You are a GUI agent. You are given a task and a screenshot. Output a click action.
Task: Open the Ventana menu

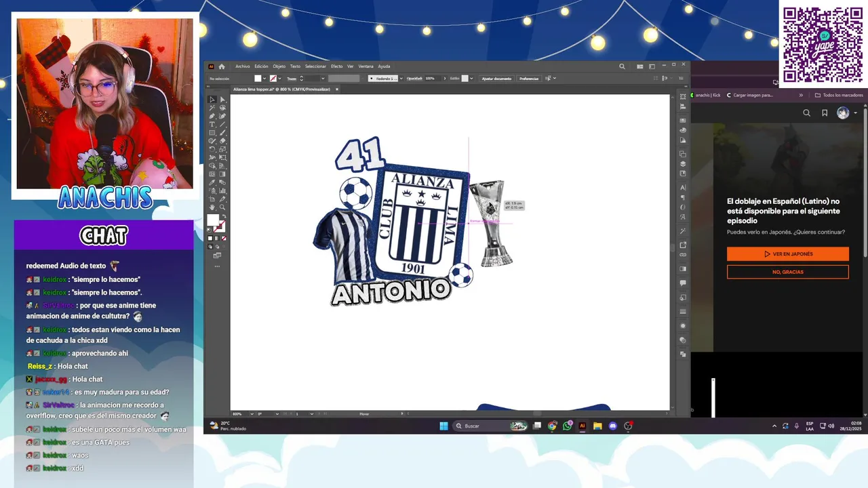[x=366, y=66]
